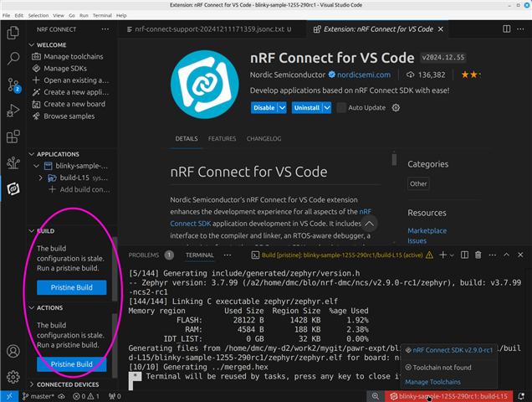Viewport: 532px width, 402px height.
Task: Switch to the CHANGELOG tab
Action: (x=264, y=139)
